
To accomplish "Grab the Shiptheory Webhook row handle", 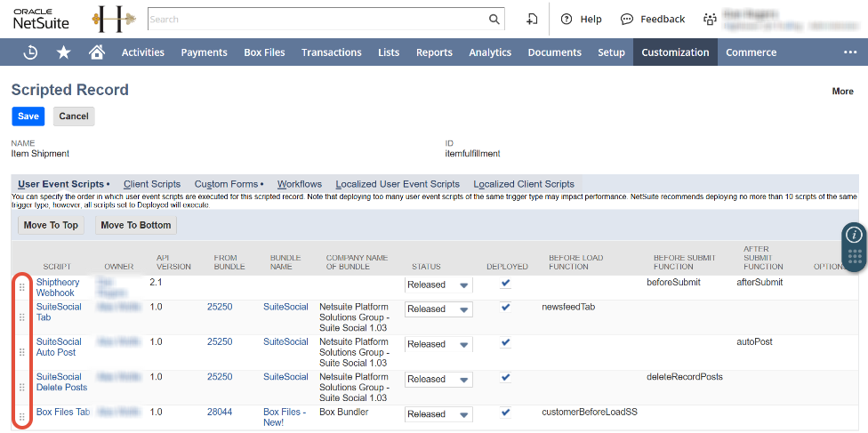I will coord(22,287).
